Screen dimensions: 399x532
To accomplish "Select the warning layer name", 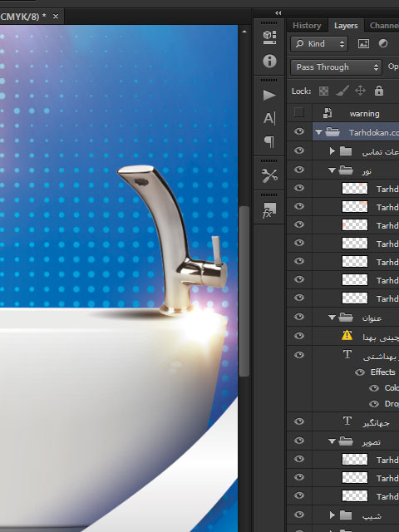I will click(x=364, y=114).
